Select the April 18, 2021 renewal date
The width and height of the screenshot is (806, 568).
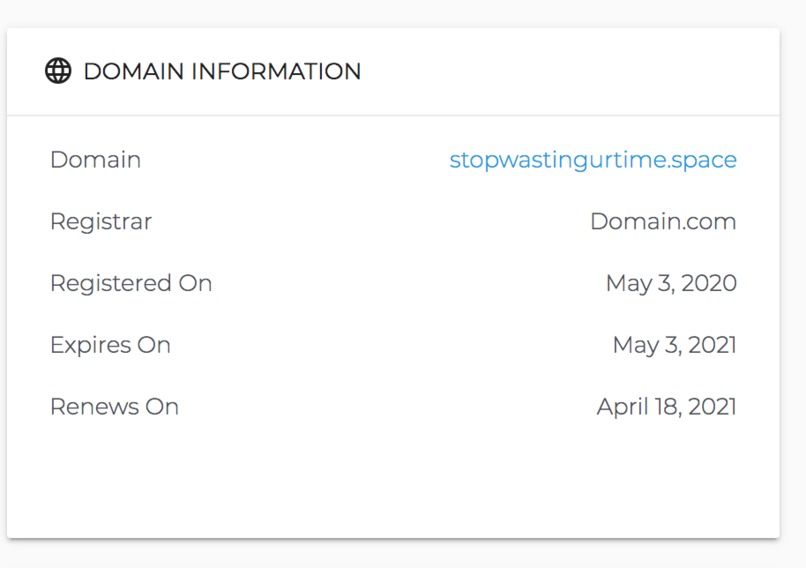click(x=667, y=407)
